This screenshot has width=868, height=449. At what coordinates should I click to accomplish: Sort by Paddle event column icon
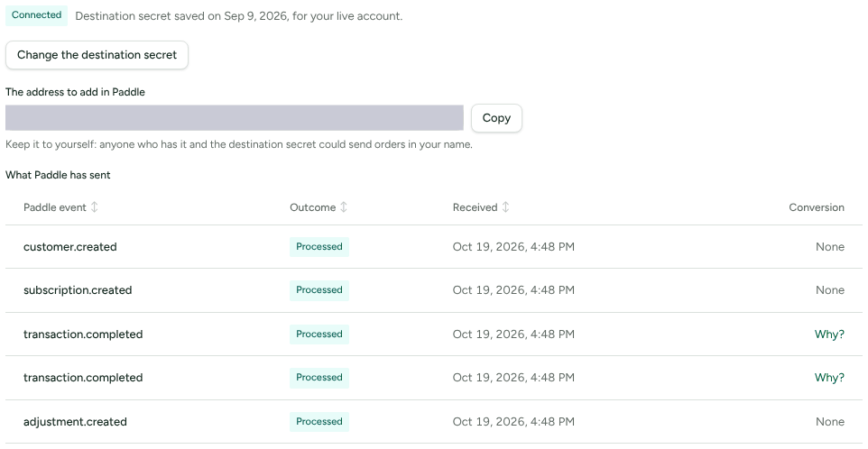click(94, 207)
